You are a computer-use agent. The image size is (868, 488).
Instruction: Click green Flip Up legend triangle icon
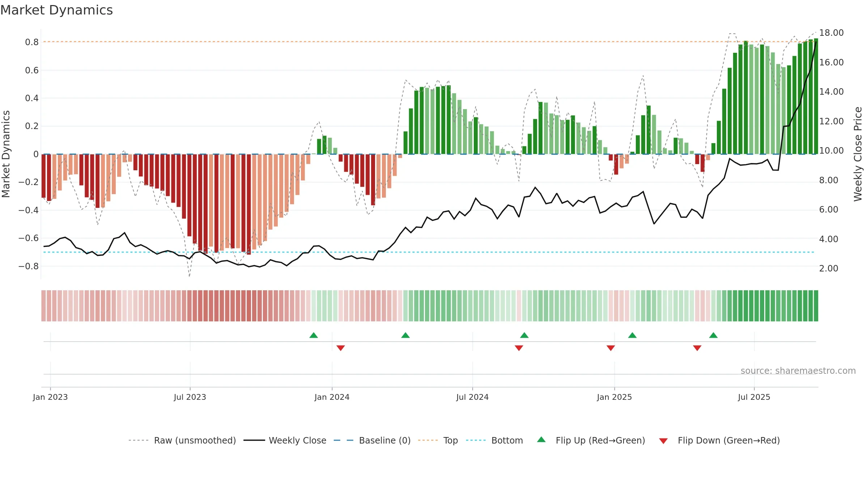541,440
